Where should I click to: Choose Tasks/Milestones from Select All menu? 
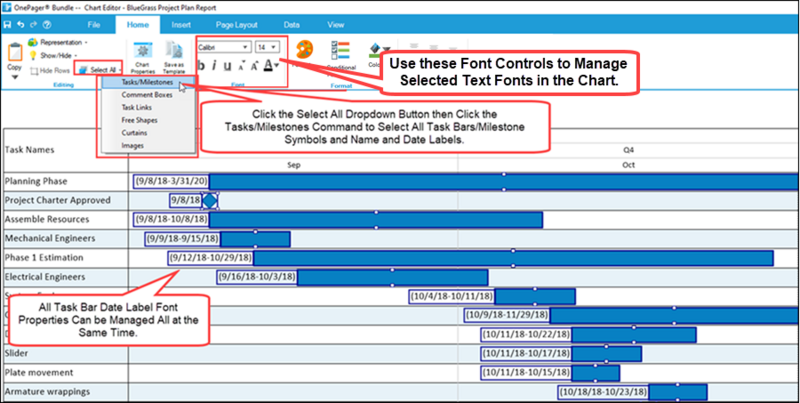pyautogui.click(x=148, y=82)
